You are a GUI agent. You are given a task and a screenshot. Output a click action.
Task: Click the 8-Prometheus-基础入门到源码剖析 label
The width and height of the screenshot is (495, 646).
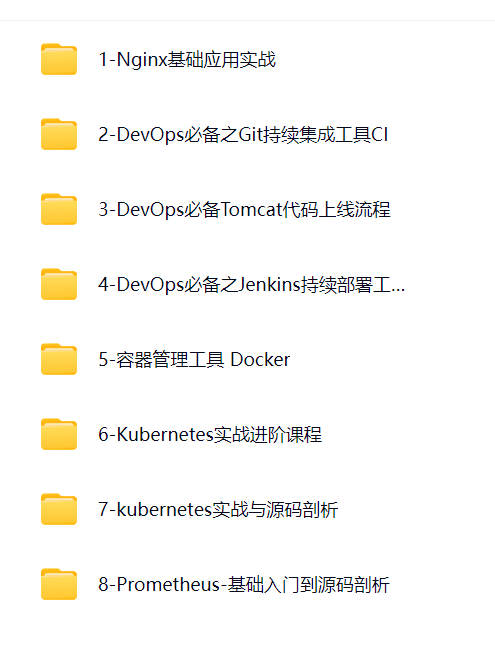[244, 585]
